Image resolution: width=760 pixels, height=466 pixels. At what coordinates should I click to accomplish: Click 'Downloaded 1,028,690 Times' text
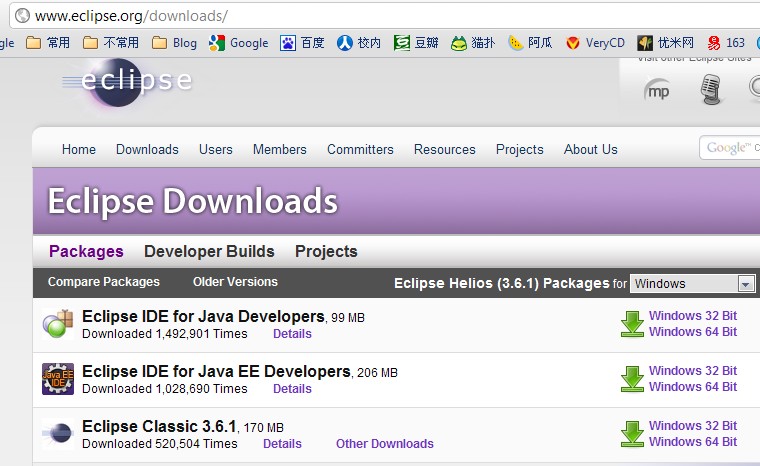pos(165,388)
